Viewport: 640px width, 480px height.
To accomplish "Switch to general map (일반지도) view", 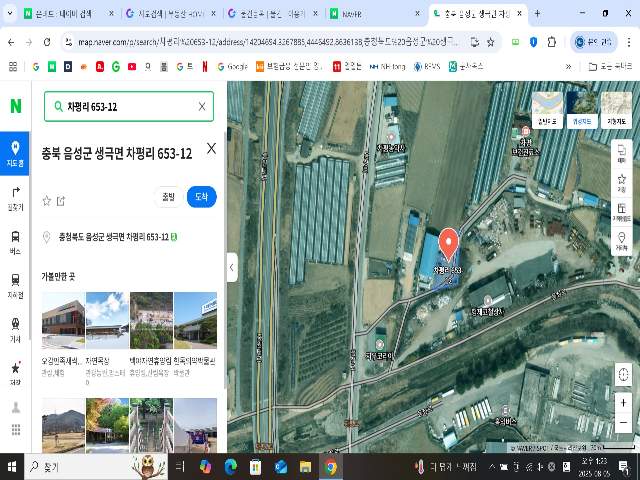I will [547, 109].
